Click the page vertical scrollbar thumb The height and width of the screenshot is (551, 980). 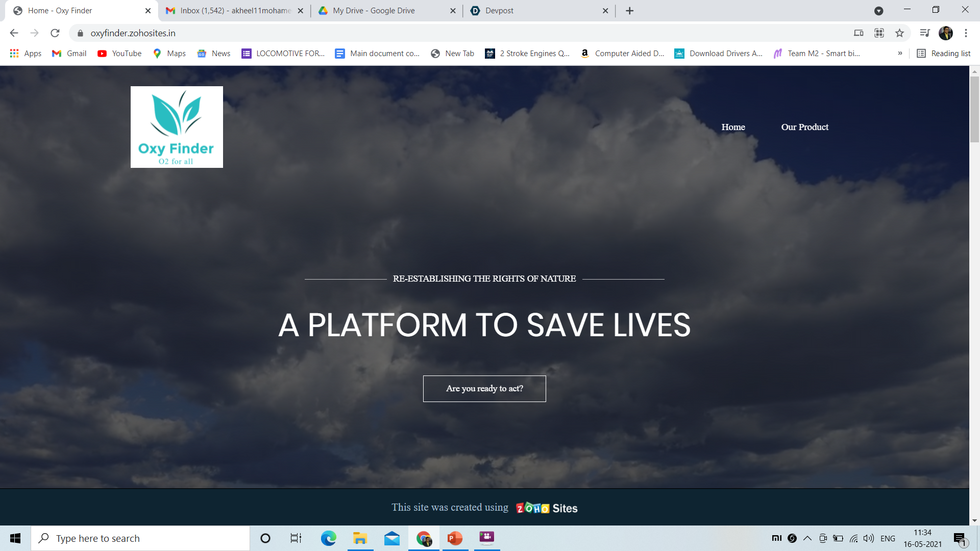coord(974,110)
